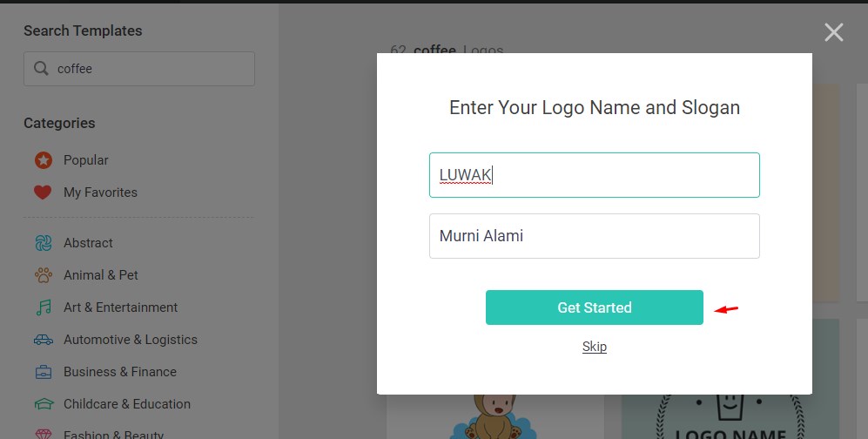Select the Abstract category swirl icon
Screen dimensions: 868x439
44,242
